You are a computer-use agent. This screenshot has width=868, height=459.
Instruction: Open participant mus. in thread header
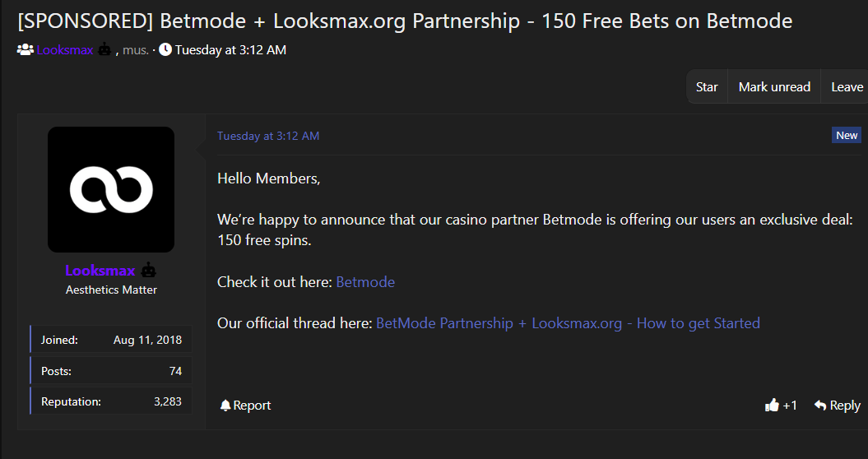[x=136, y=50]
